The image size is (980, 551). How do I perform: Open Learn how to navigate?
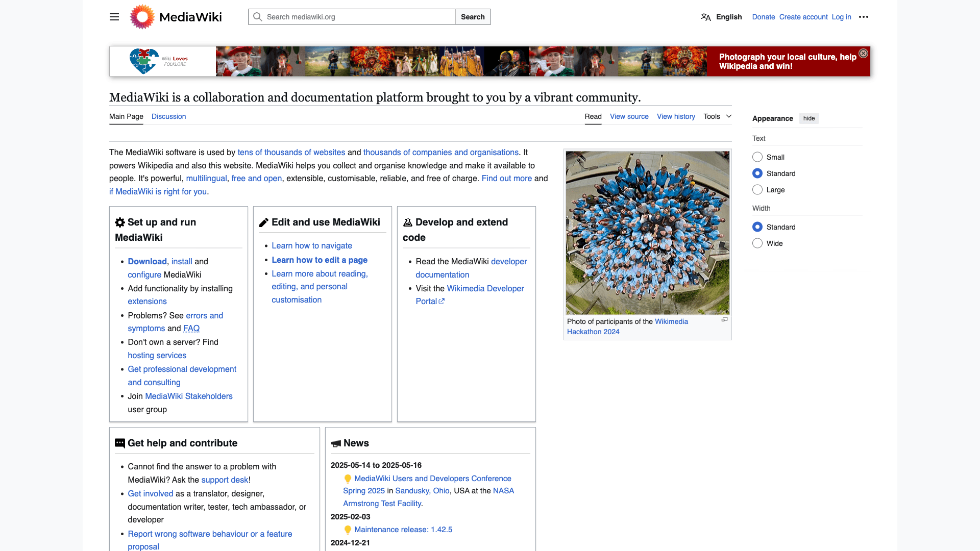[x=312, y=246]
